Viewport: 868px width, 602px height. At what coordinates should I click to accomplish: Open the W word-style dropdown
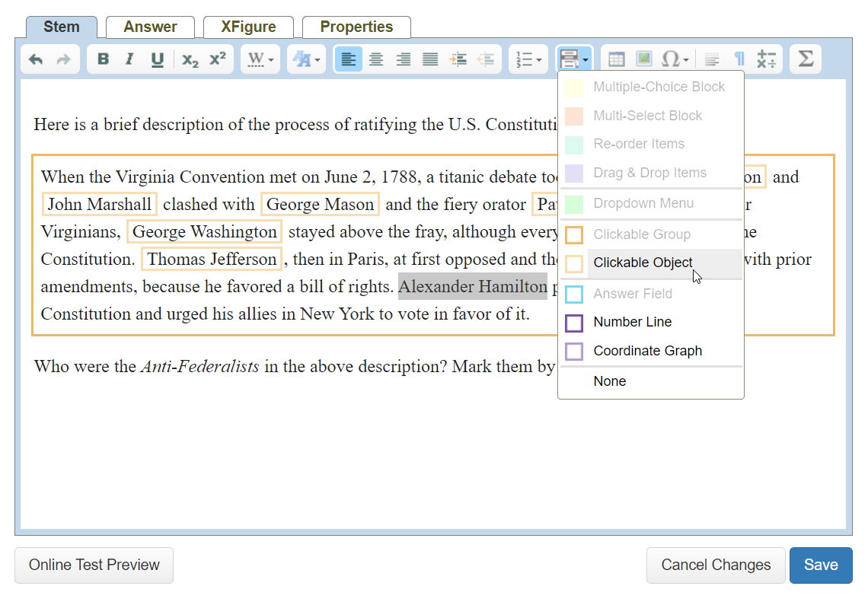tap(260, 59)
